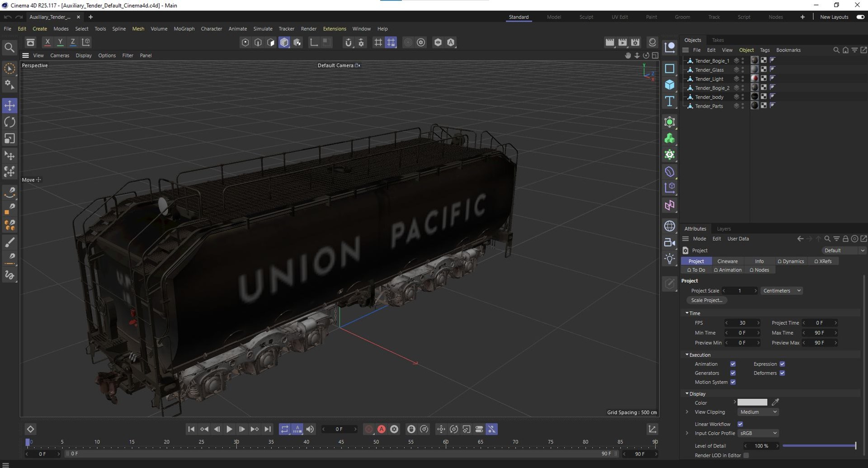Go to start of animation

[x=191, y=429]
